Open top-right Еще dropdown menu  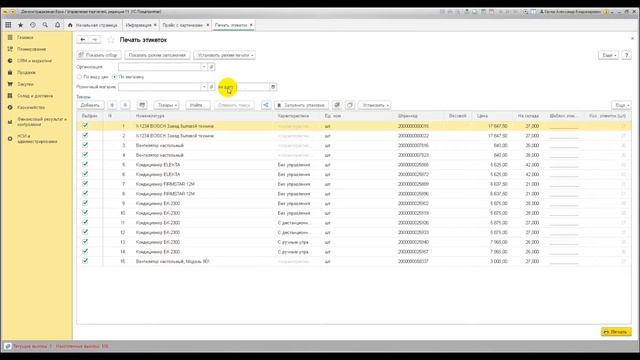pos(609,55)
